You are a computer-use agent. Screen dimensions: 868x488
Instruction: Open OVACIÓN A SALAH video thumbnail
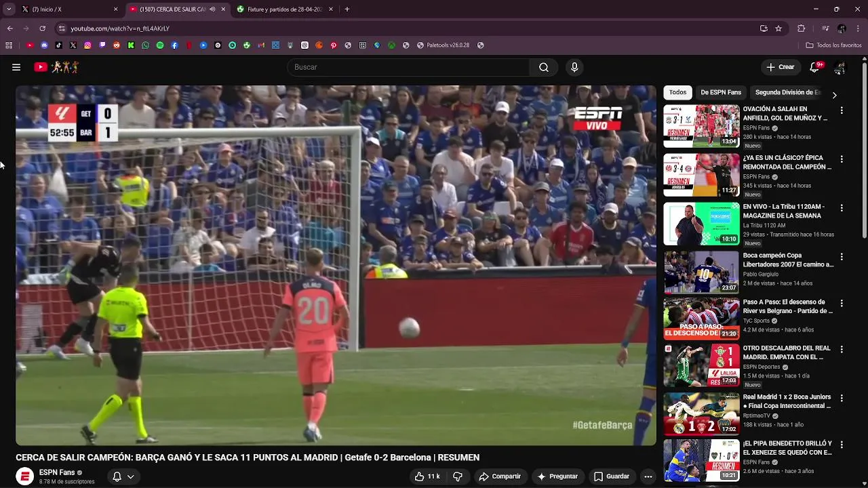tap(701, 126)
